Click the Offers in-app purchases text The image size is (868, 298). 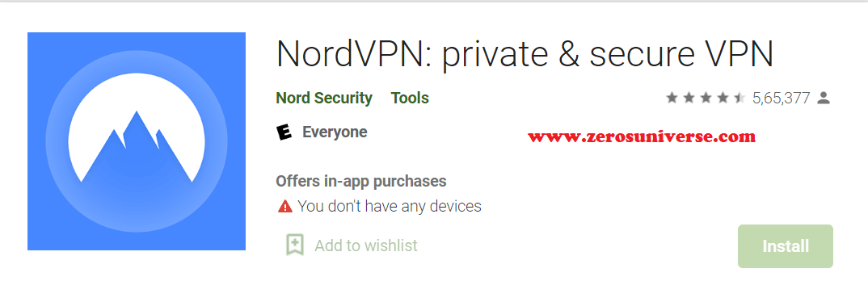(x=361, y=181)
